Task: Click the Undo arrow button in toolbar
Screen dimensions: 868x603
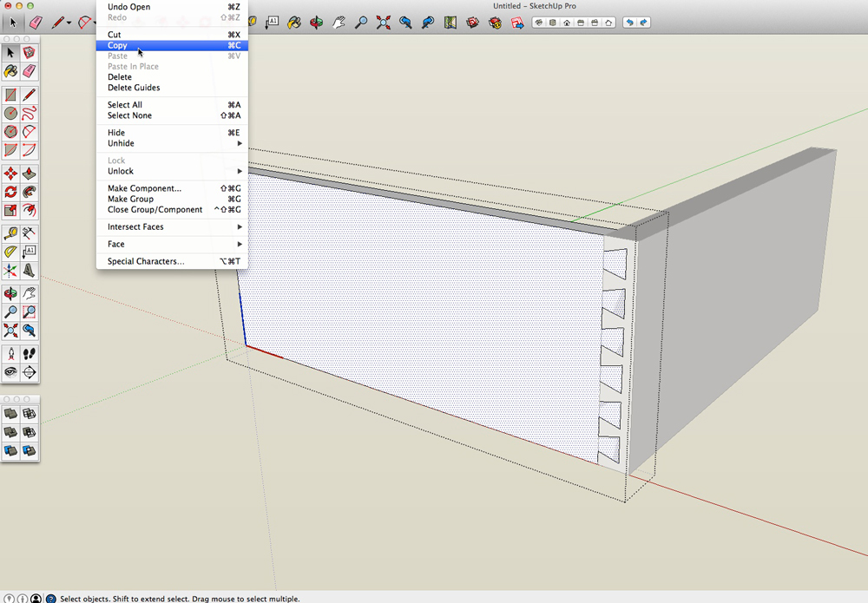Action: pyautogui.click(x=629, y=23)
